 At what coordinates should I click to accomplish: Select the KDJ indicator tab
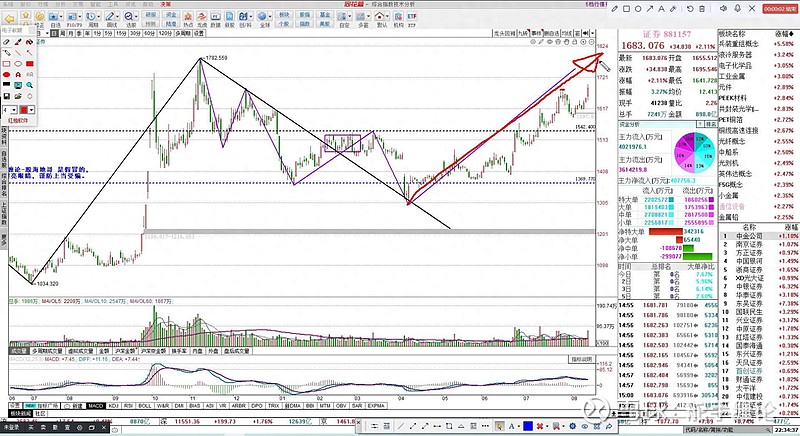pyautogui.click(x=114, y=406)
